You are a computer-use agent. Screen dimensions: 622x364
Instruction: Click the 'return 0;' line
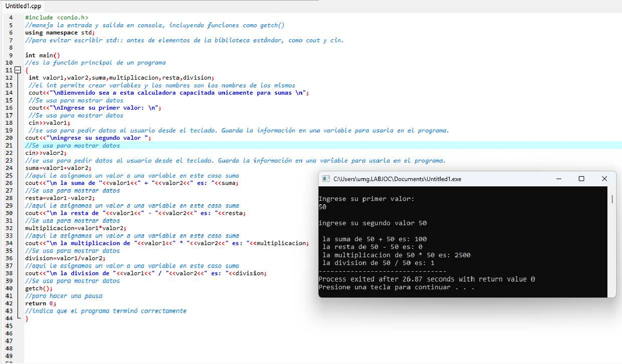40,303
